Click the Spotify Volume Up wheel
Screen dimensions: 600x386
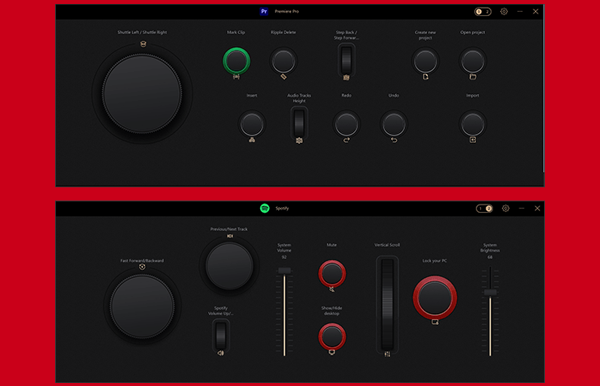[221, 335]
